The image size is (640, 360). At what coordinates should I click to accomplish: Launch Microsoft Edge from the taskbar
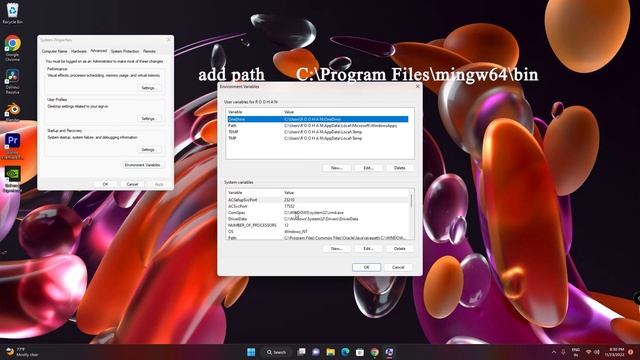[345, 352]
